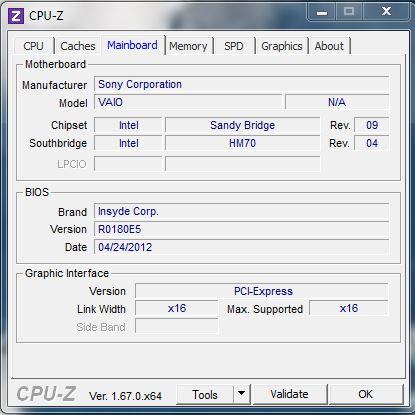Click the Manufacturer field Sony Corporation
This screenshot has width=415, height=415.
coord(241,84)
